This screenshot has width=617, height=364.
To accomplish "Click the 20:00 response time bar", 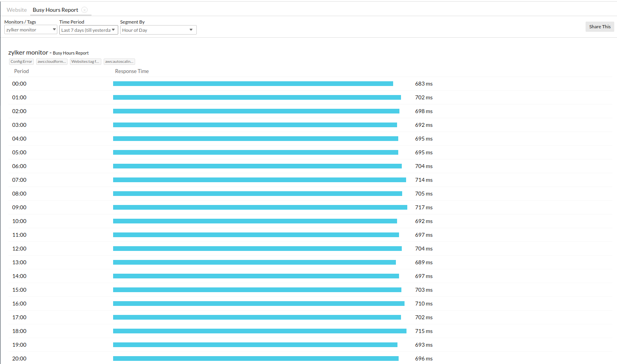I will pyautogui.click(x=256, y=359).
